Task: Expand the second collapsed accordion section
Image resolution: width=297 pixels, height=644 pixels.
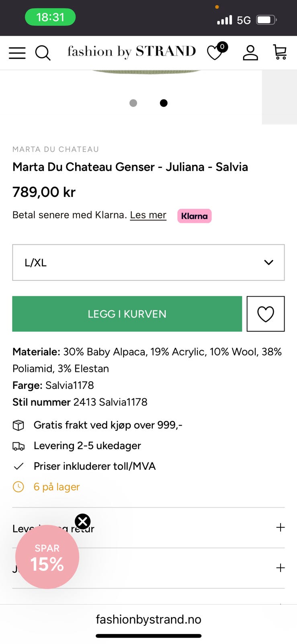Action: click(281, 568)
